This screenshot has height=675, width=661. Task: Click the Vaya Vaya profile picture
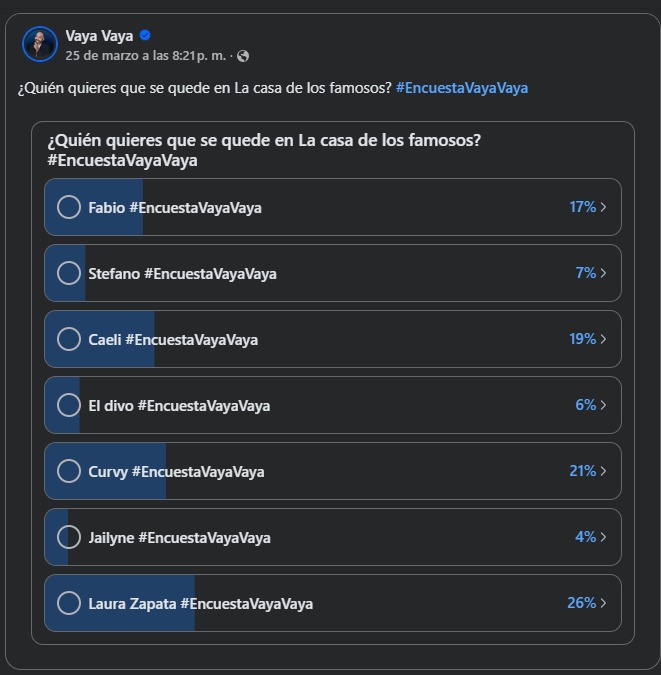[39, 44]
